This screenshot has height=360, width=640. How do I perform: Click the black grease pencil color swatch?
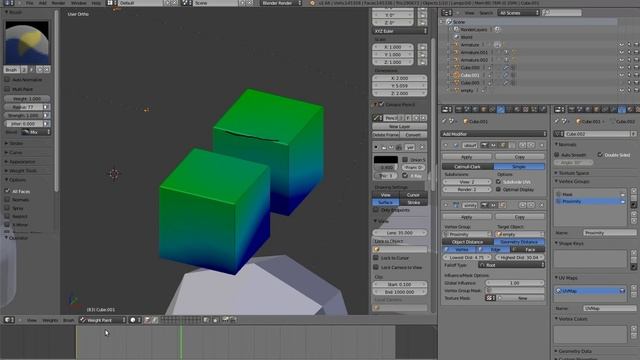pyautogui.click(x=386, y=160)
